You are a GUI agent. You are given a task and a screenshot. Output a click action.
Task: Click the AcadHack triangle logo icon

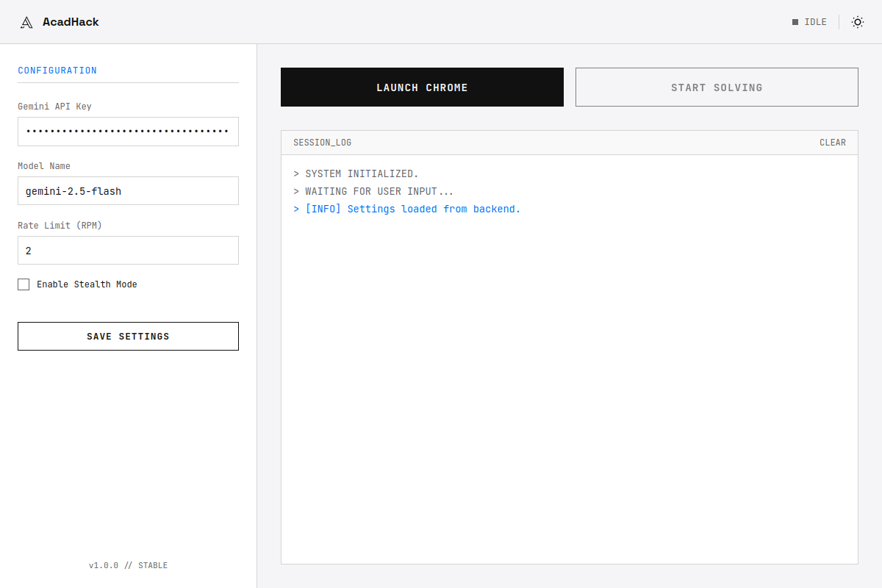pyautogui.click(x=26, y=21)
